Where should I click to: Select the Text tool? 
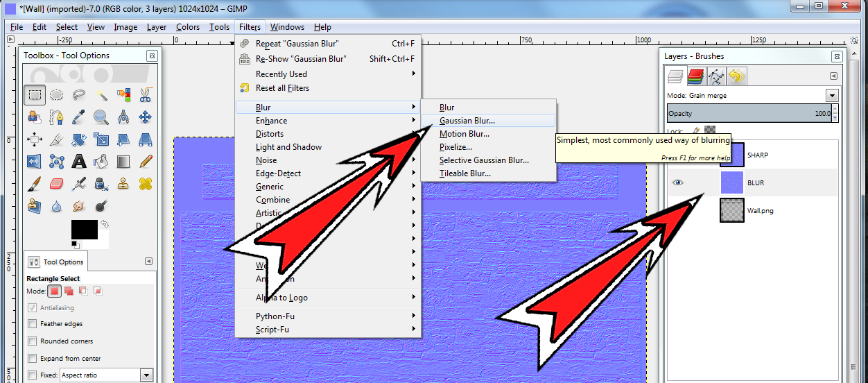click(x=79, y=162)
